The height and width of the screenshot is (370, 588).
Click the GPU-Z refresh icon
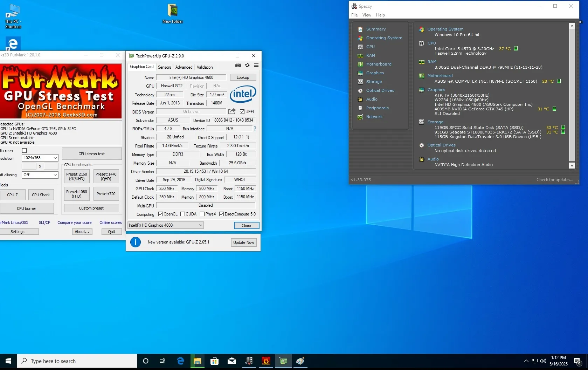click(247, 65)
